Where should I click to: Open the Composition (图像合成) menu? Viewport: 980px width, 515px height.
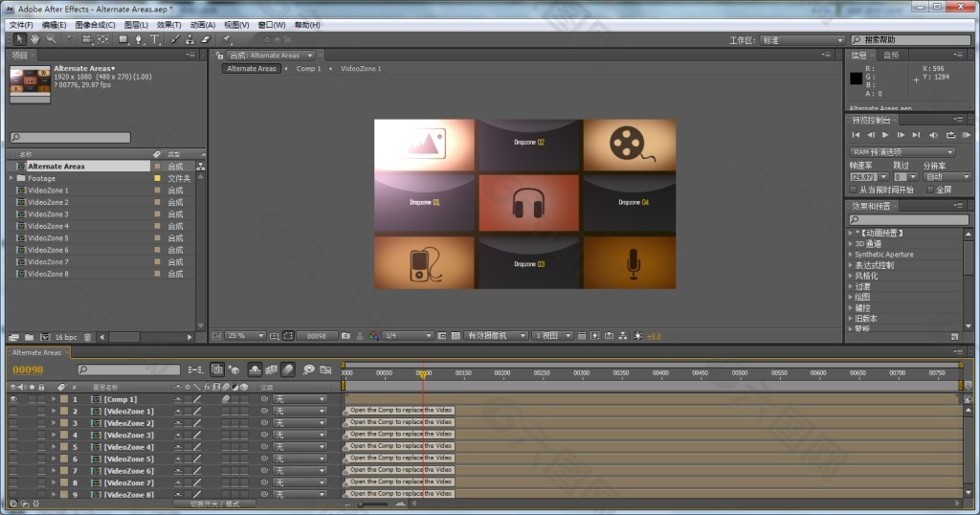point(95,25)
